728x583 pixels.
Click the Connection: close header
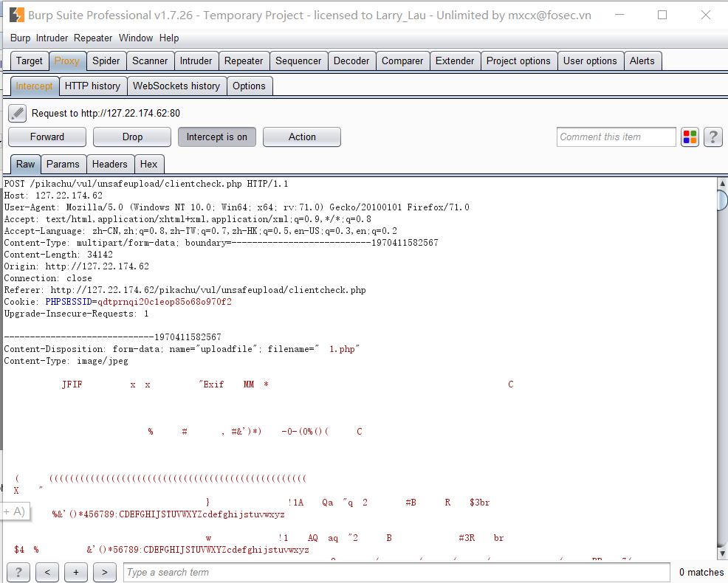coord(48,278)
